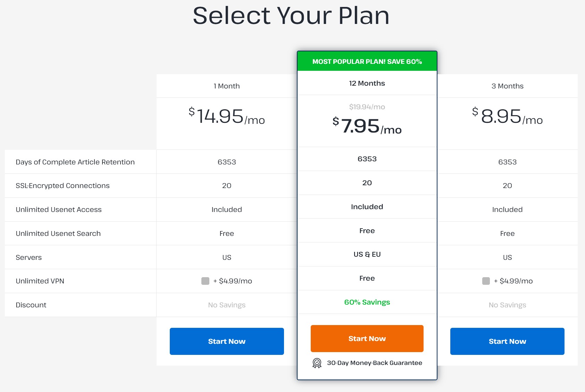Click the SSL-Encrypted Connections row label

62,186
